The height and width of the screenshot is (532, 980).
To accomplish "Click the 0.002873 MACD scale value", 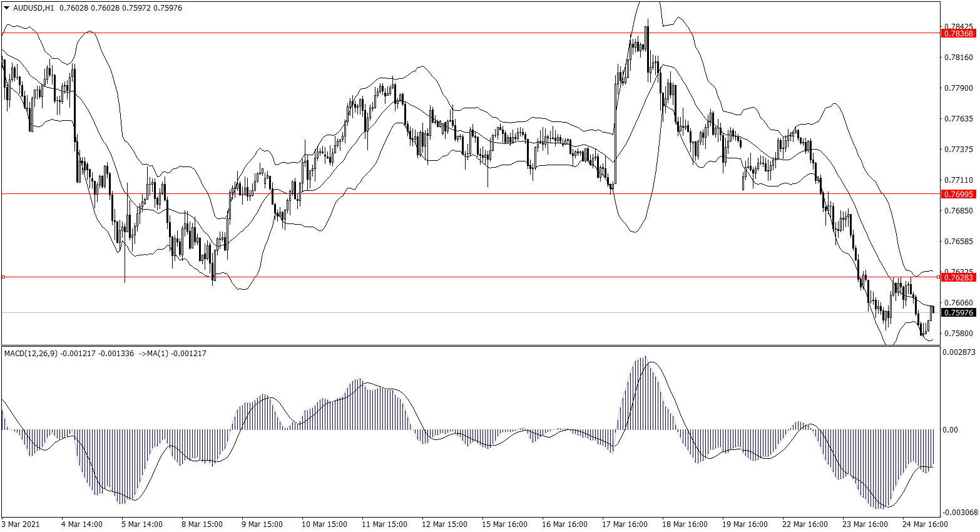I will pyautogui.click(x=959, y=352).
